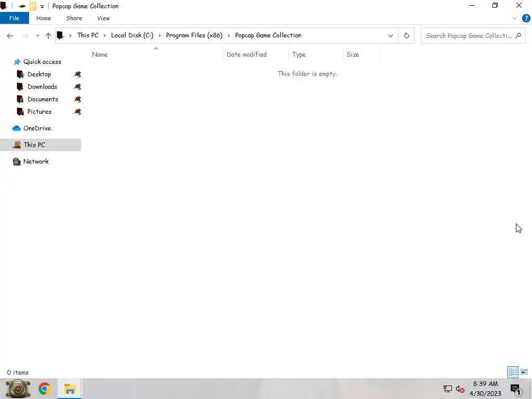Image resolution: width=532 pixels, height=399 pixels.
Task: Expand the ribbon with the chevron
Action: point(515,18)
